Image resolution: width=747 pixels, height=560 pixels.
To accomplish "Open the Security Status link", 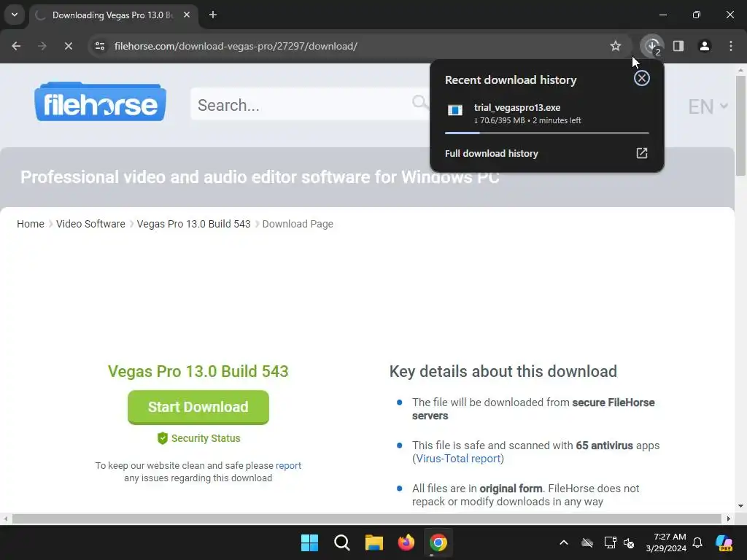I will (x=206, y=438).
